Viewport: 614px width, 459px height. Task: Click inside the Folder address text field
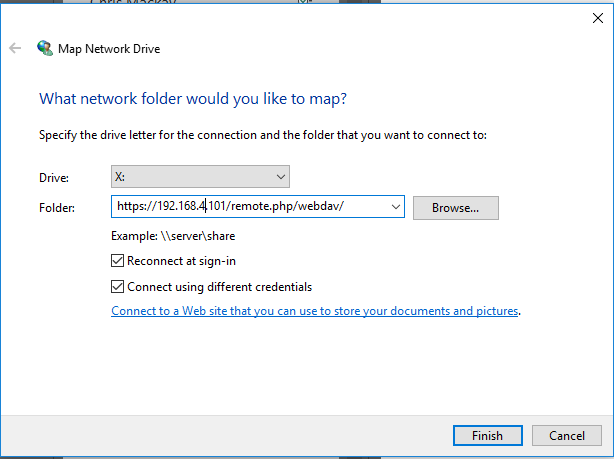pos(251,206)
